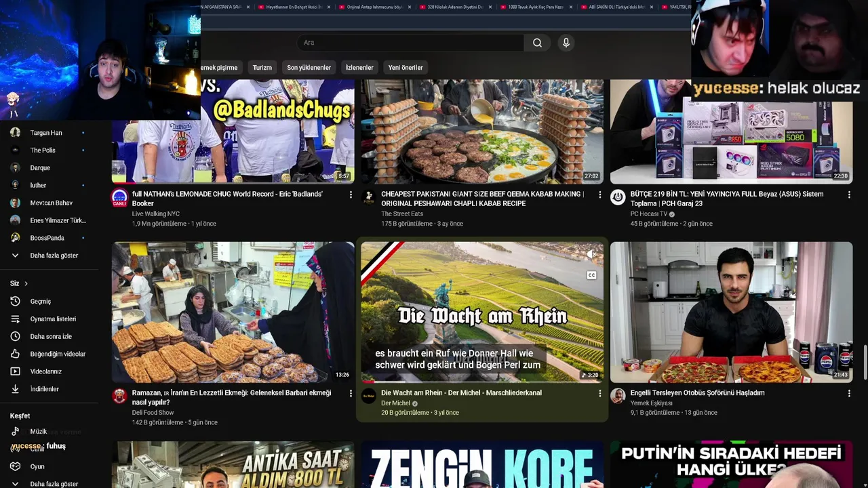Screen dimensions: 868x488
Task: Click the Ara search input field
Action: pyautogui.click(x=410, y=43)
